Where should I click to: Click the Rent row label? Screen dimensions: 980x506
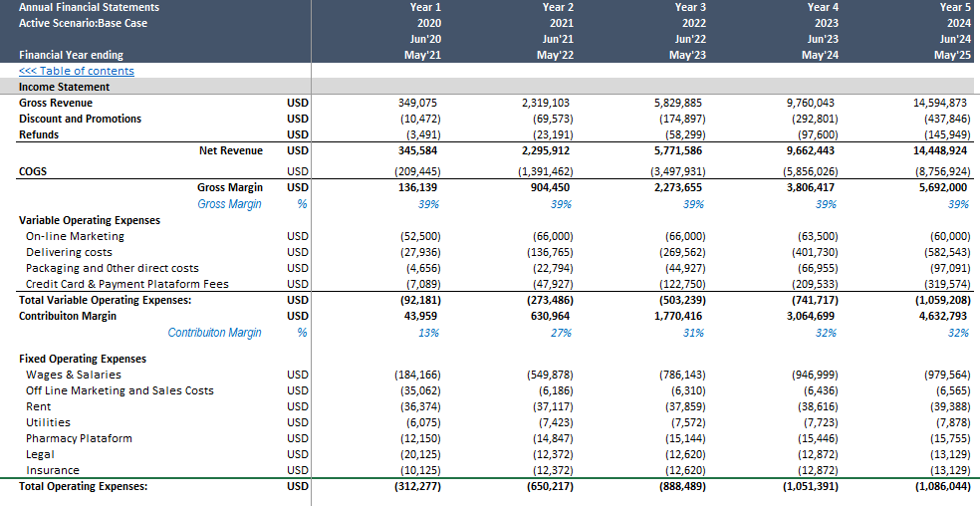point(39,406)
